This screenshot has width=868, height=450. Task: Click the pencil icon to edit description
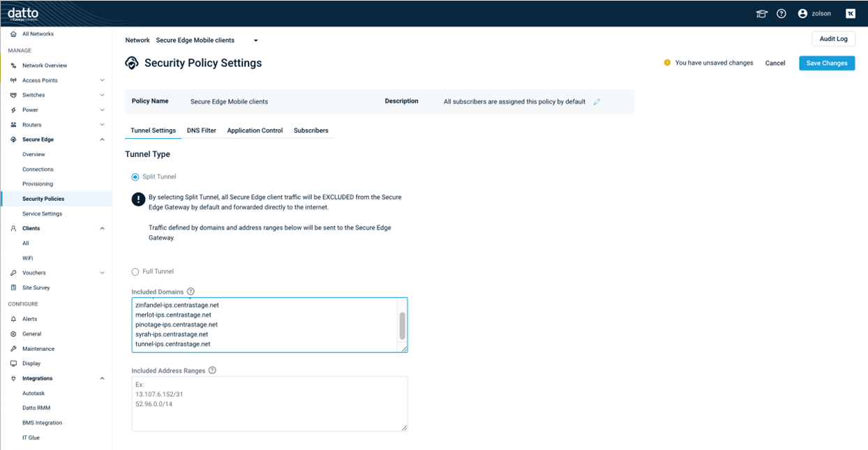(597, 102)
